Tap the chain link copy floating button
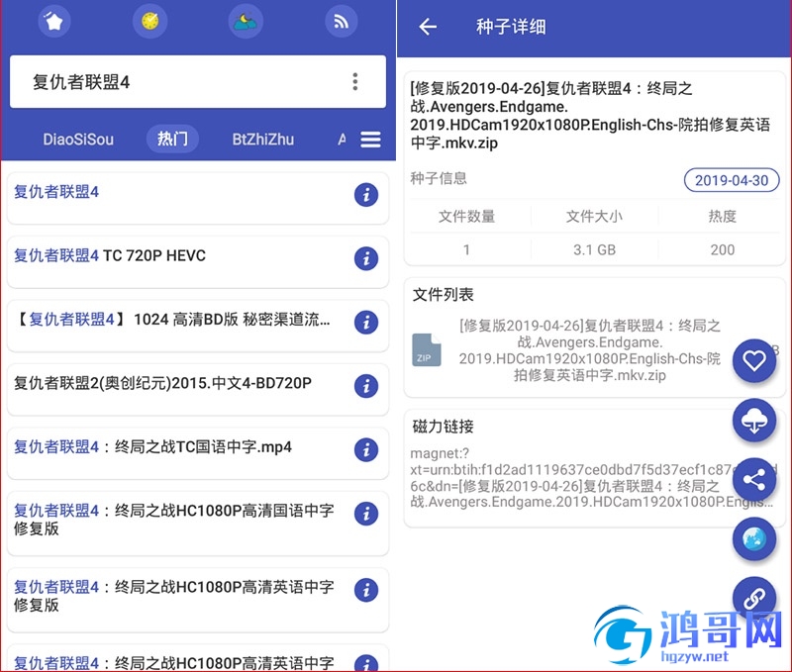The width and height of the screenshot is (792, 672). tap(754, 599)
